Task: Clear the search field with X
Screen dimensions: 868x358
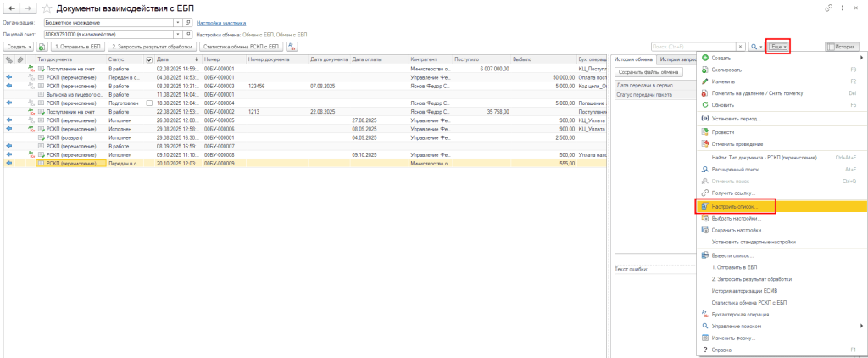Action: [x=741, y=47]
